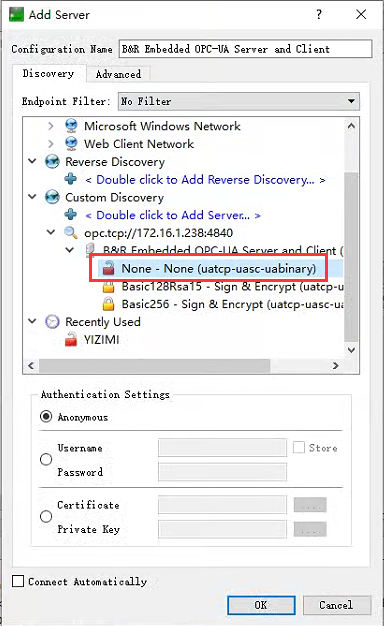Viewport: 384px width, 626px height.
Task: Click the plus icon beside Add Reverse Discovery
Action: pos(71,179)
